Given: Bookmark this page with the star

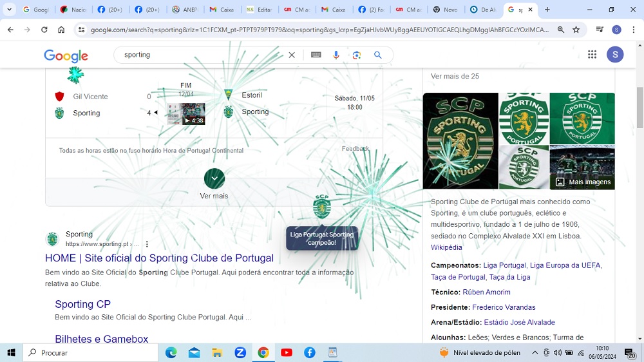Looking at the screenshot, I should click(576, 30).
